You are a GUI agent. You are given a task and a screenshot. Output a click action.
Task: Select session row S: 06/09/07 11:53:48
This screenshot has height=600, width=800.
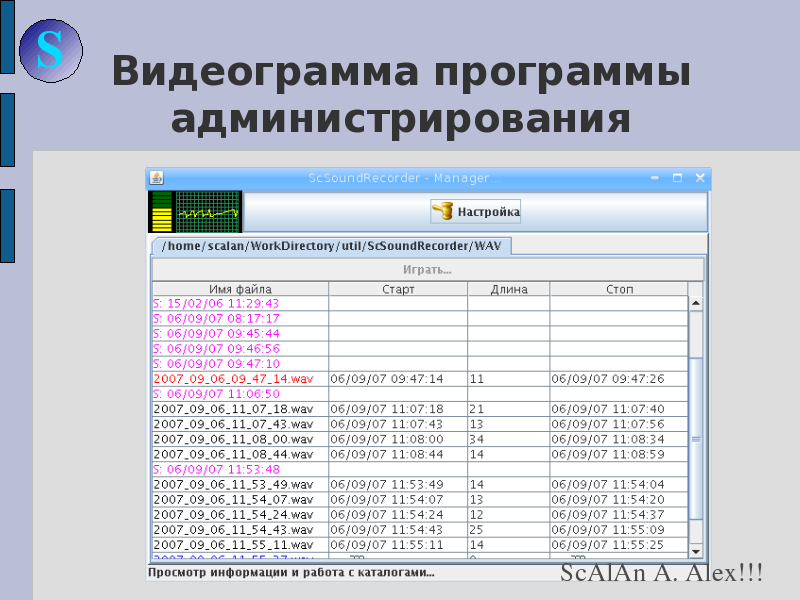click(216, 469)
